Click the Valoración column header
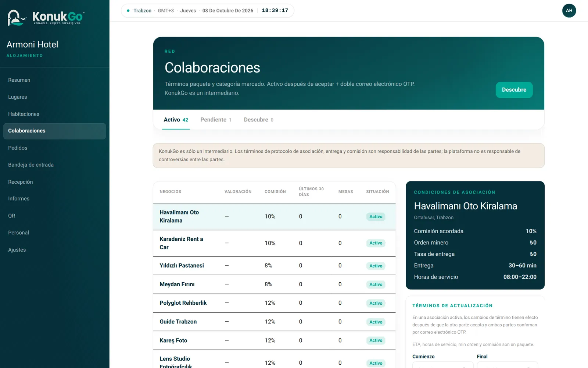 tap(238, 192)
